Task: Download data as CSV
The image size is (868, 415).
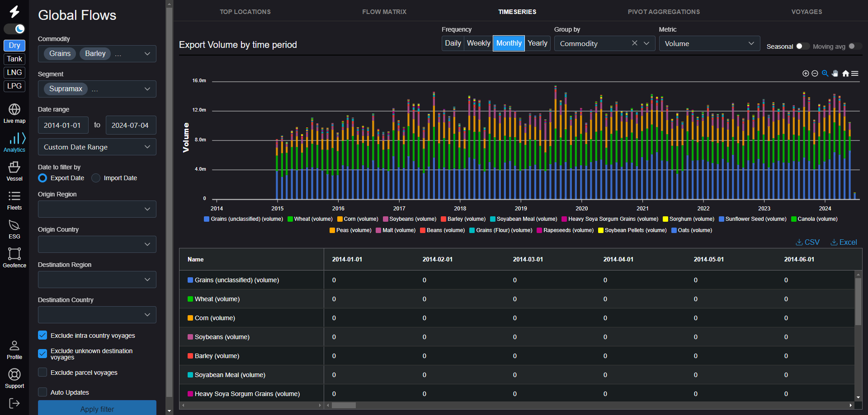Action: click(807, 242)
